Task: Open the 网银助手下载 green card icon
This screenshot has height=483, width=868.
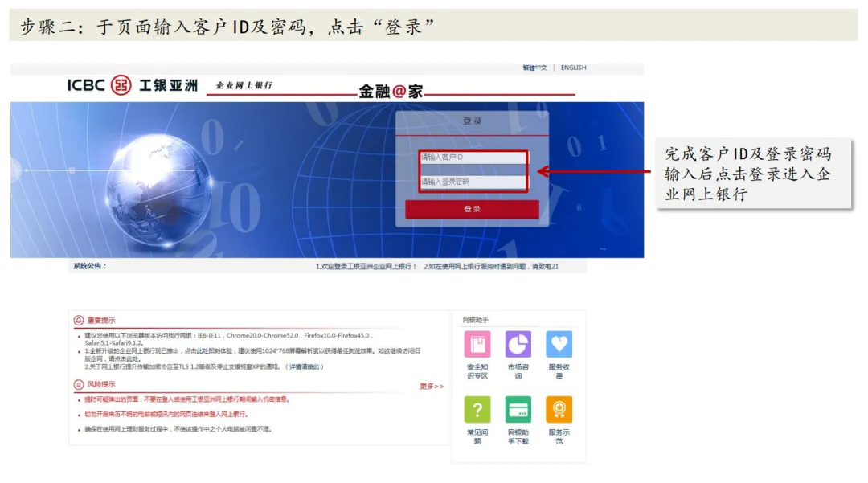Action: (518, 409)
